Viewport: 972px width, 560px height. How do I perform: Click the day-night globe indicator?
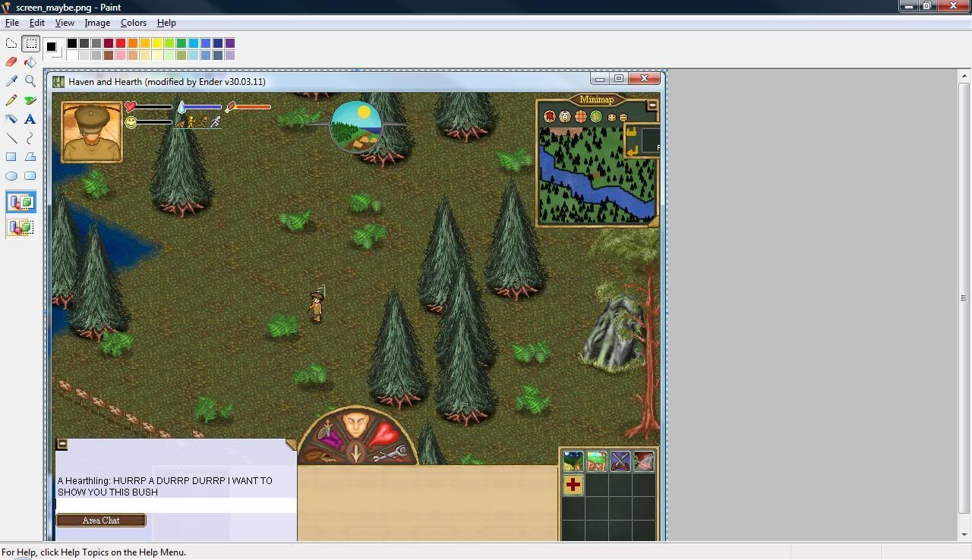pos(356,126)
